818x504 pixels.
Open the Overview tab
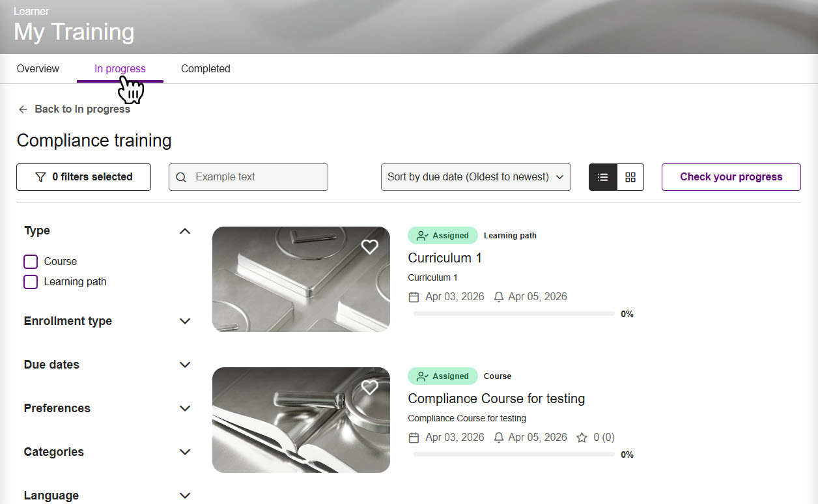38,69
